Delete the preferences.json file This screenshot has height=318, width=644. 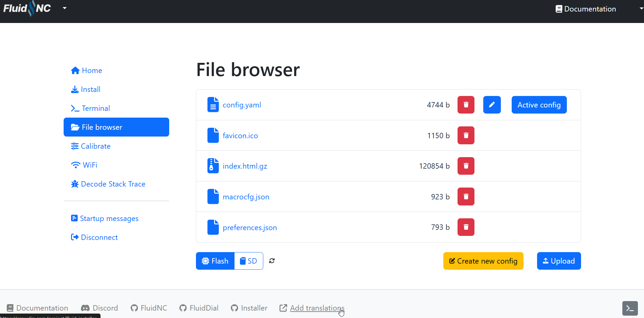click(x=466, y=227)
